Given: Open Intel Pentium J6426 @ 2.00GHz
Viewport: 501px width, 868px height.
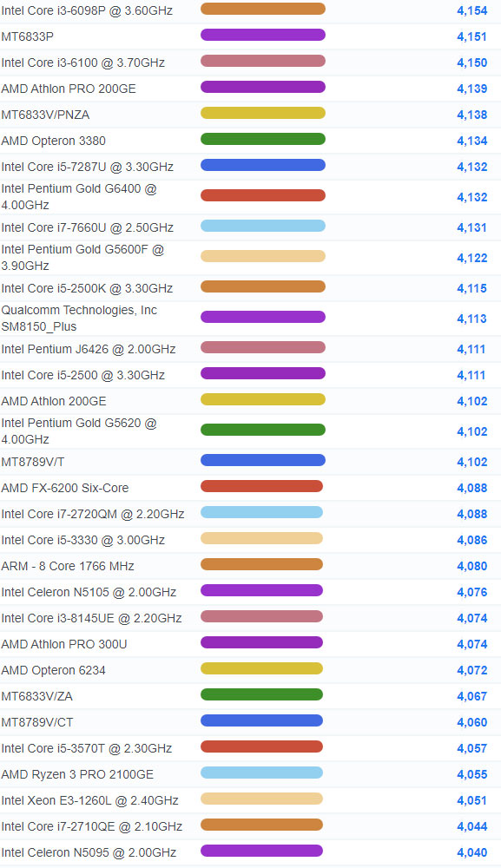Looking at the screenshot, I should click(89, 349).
